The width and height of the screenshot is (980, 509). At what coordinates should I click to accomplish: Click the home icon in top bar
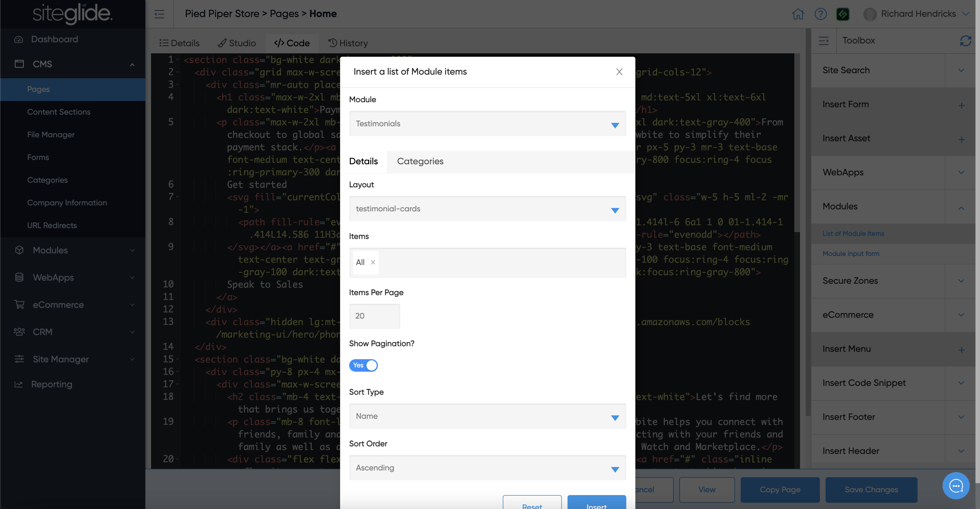[x=798, y=14]
